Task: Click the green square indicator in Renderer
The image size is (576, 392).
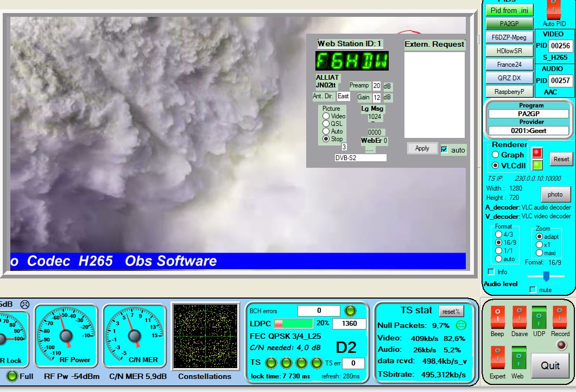Action: (537, 165)
